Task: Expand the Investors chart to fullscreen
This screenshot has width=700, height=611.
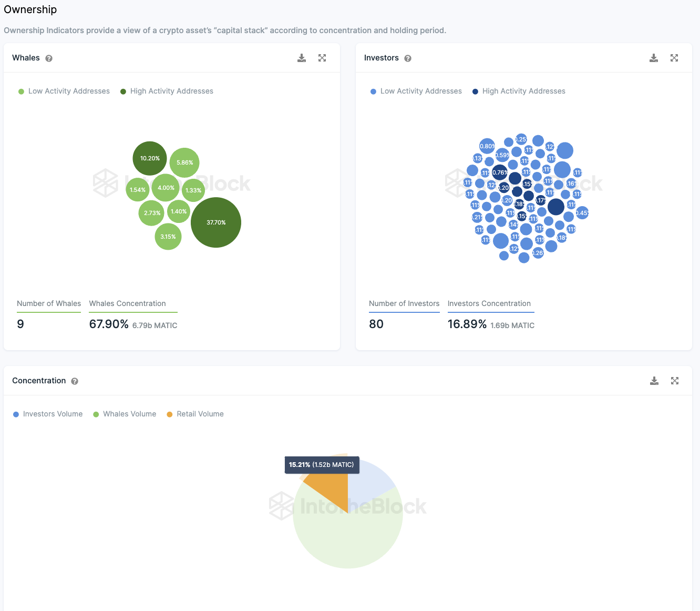Action: 674,58
